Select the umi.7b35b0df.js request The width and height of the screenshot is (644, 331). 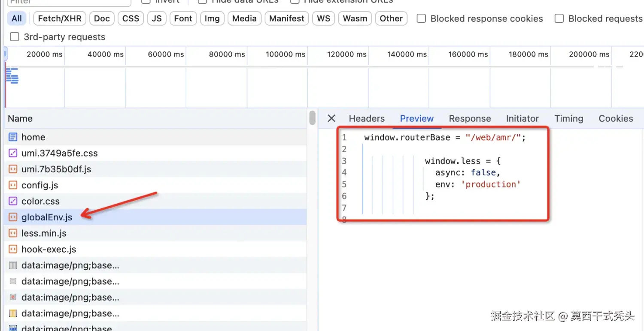pyautogui.click(x=155, y=169)
